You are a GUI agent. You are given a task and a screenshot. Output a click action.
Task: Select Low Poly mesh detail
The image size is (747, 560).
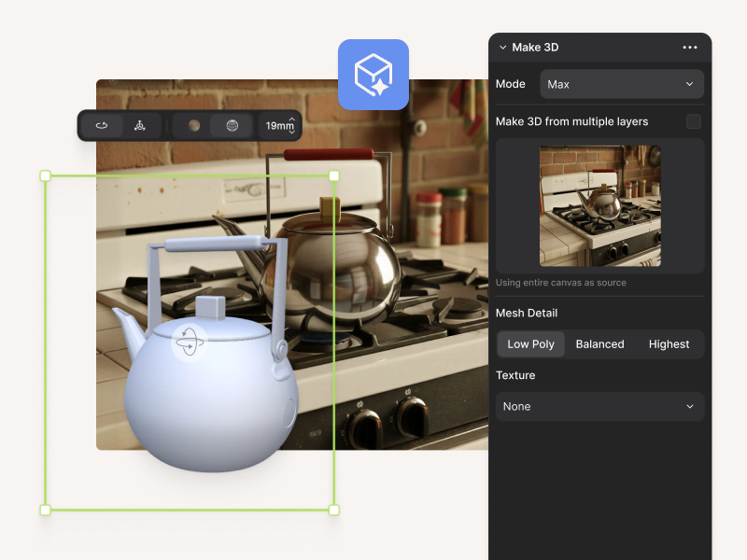[x=530, y=344]
